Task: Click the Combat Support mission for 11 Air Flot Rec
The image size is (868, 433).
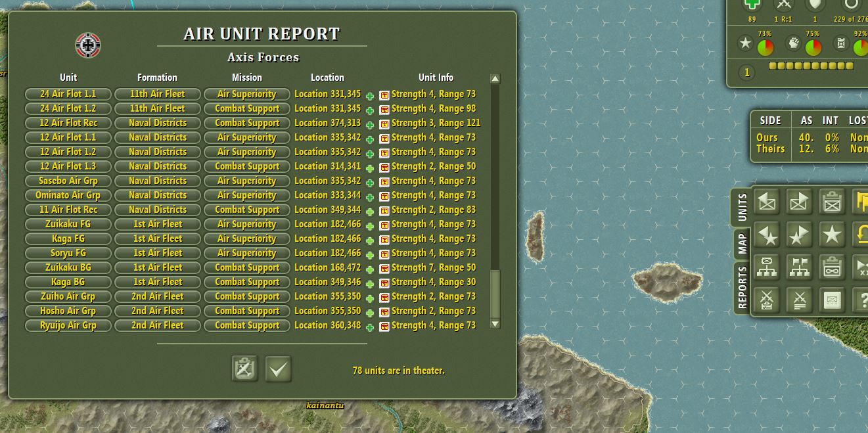Action: 247,210
